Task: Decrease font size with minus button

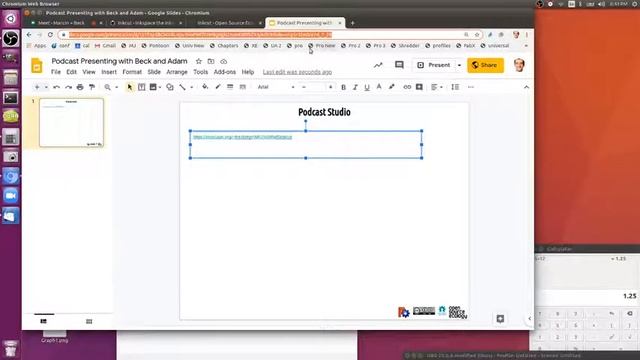Action: (303, 87)
